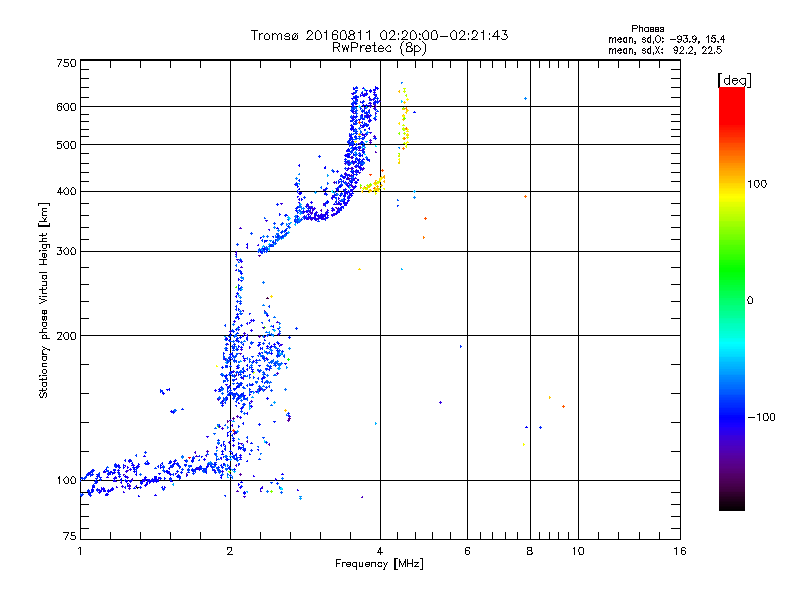
Task: Click the '[deg]' colorbar unit label
Action: tap(734, 80)
